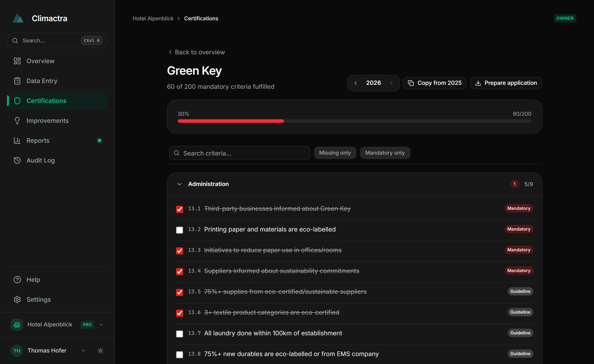Image resolution: width=594 pixels, height=364 pixels.
Task: Click the Administration section title
Action: click(x=208, y=184)
